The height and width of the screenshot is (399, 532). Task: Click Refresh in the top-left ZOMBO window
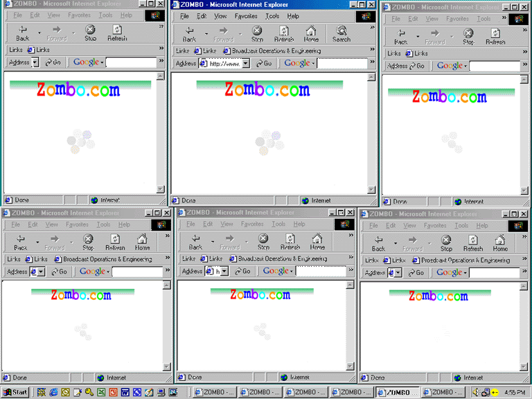point(117,33)
